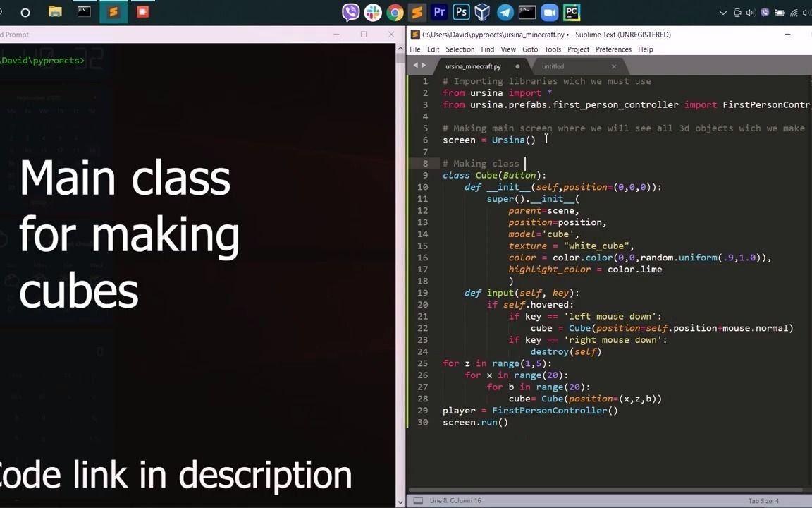Click the horizontal scrollbar in Sublime editor
The image size is (812, 508).
click(x=606, y=490)
